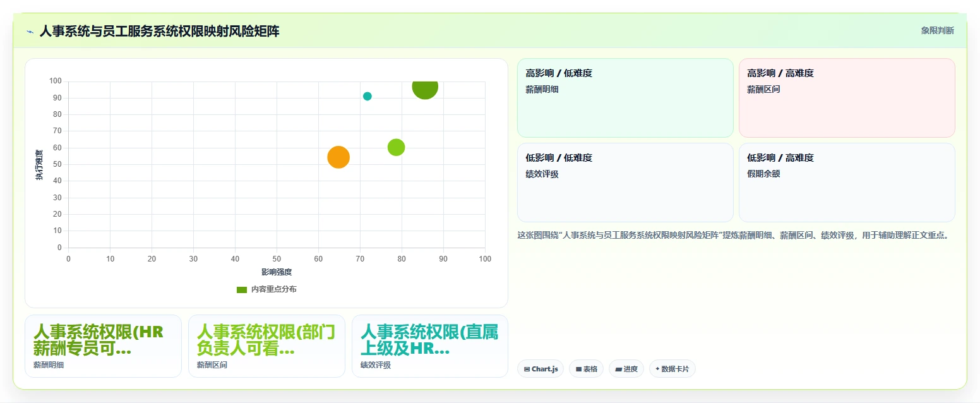Viewport: 980px width, 403px height.
Task: Click the description paragraph starting 这张图围绕
Action: tap(733, 236)
